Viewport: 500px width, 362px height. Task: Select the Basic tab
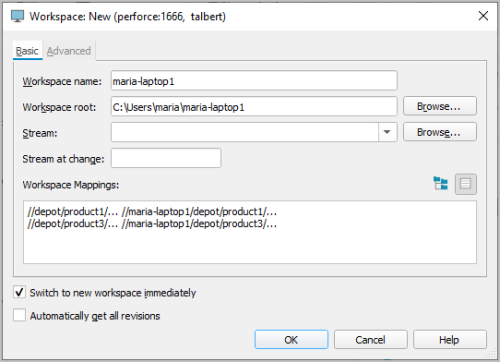pyautogui.click(x=27, y=51)
